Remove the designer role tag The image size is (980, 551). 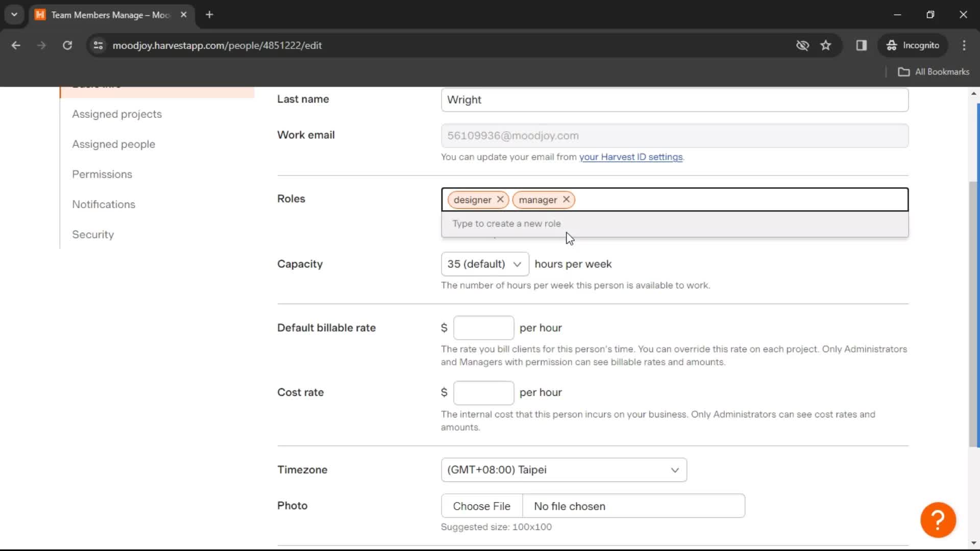point(500,199)
